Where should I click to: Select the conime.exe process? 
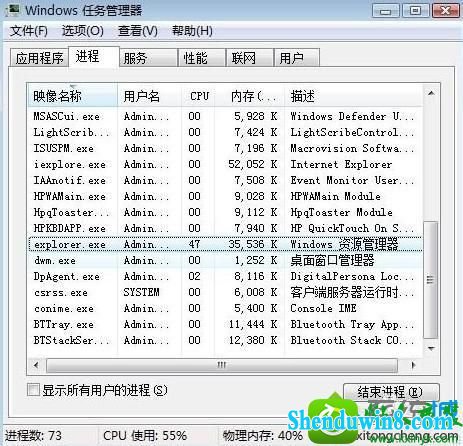coord(225,308)
